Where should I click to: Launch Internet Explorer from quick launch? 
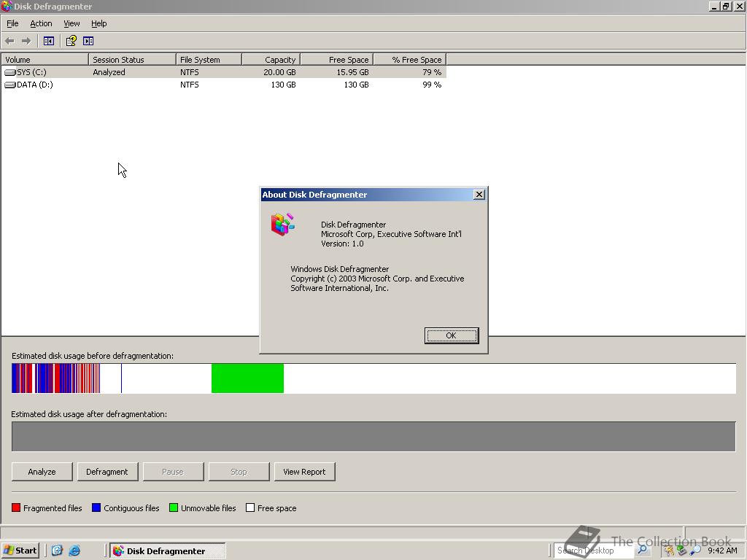[x=74, y=551]
